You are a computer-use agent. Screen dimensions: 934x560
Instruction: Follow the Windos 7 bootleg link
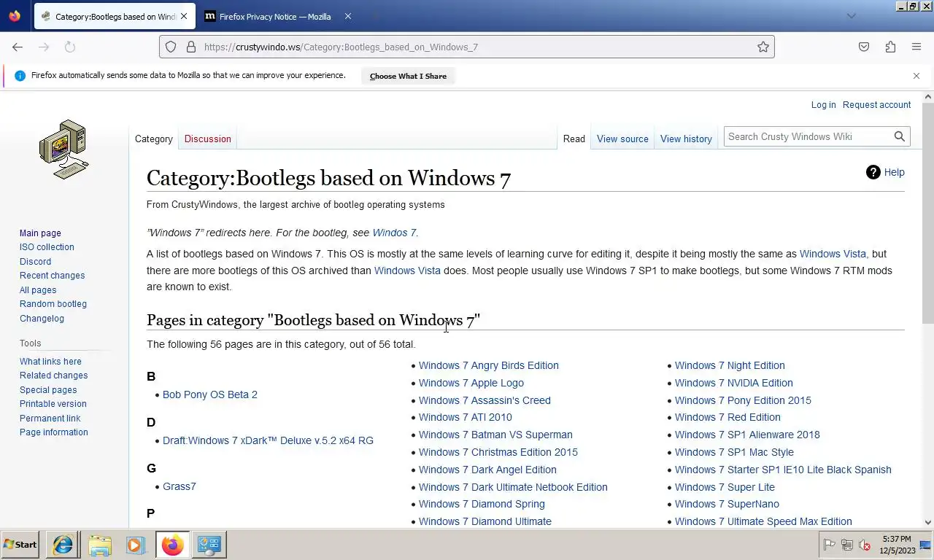point(394,233)
